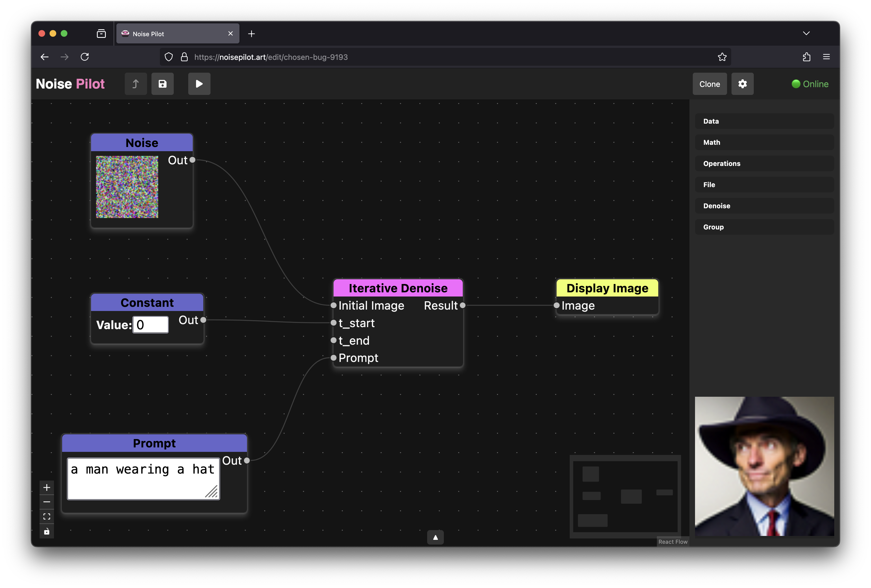This screenshot has height=588, width=871.
Task: Expand the Denoise node category
Action: click(764, 205)
